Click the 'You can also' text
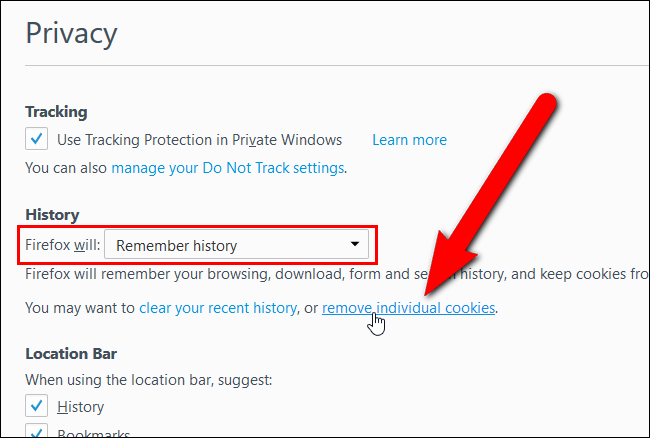650x438 pixels. (66, 167)
